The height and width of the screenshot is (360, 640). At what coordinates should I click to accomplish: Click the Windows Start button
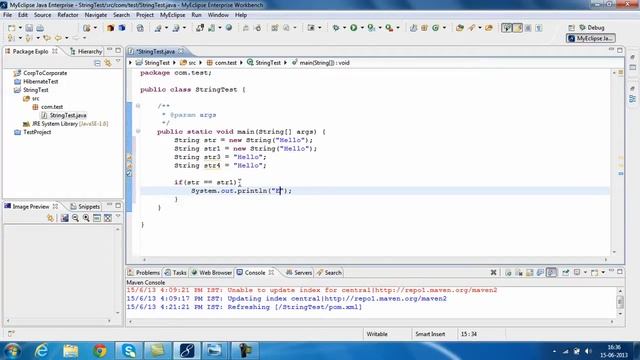[x=12, y=351]
